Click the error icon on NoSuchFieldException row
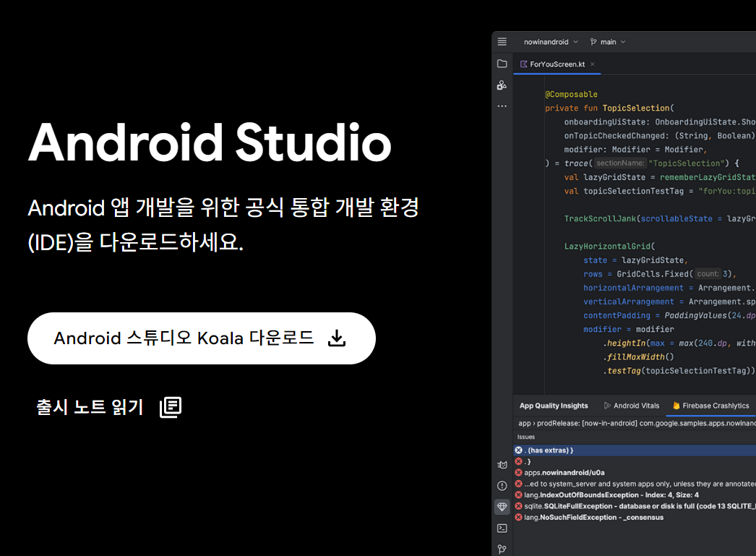This screenshot has width=756, height=556. (x=518, y=517)
